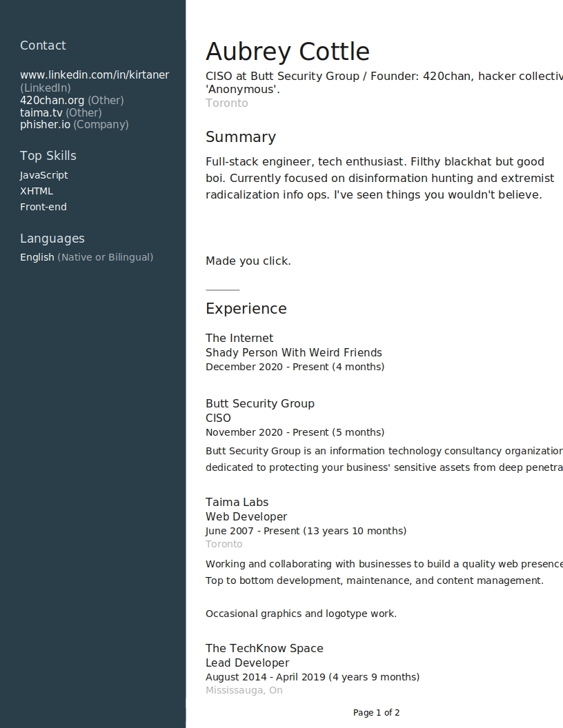The height and width of the screenshot is (728, 563).
Task: Select the Taima Labs company title
Action: pyautogui.click(x=237, y=503)
